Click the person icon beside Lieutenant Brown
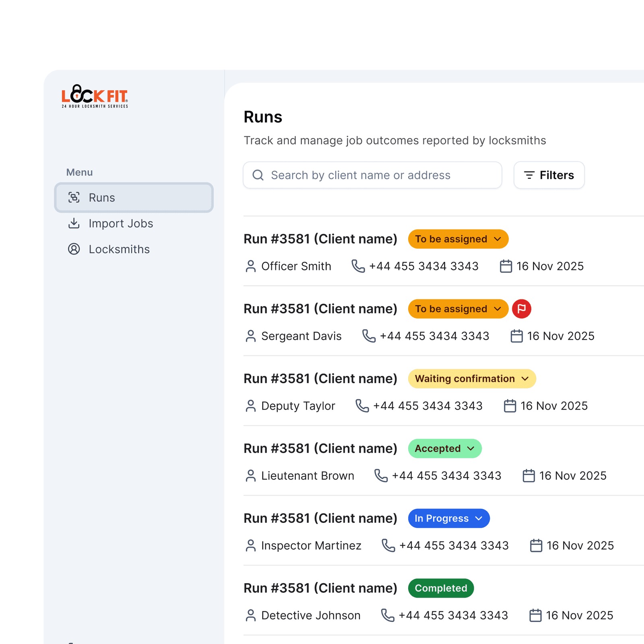644x644 pixels. click(251, 476)
